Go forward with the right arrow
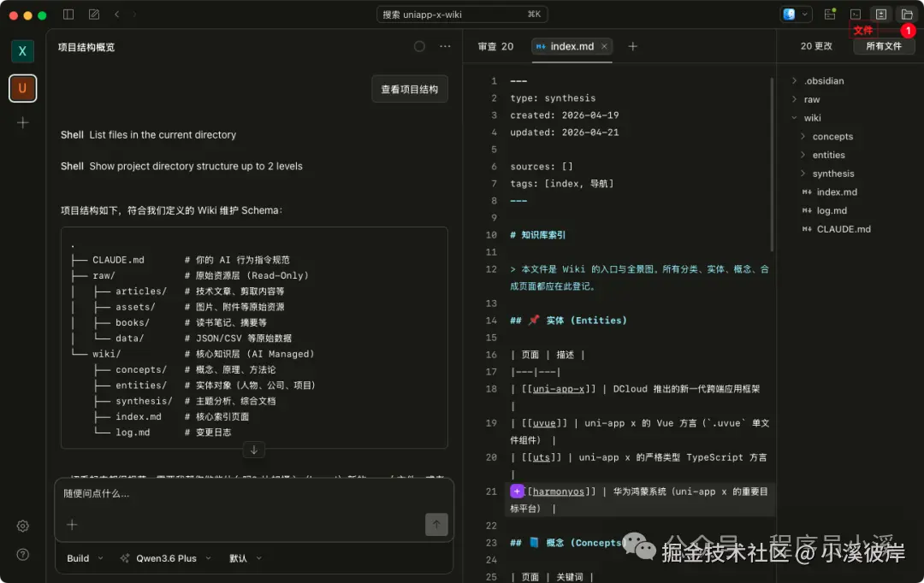The image size is (924, 583). 134,15
